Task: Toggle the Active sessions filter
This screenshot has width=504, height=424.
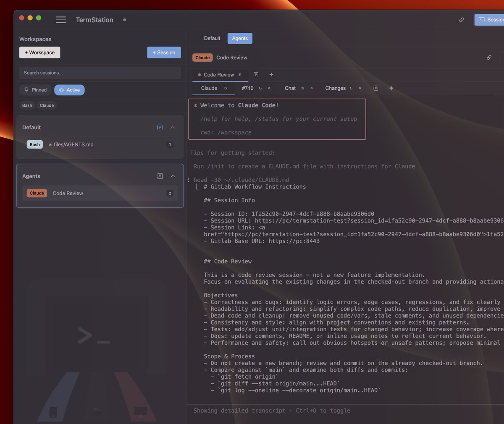Action: (x=69, y=90)
